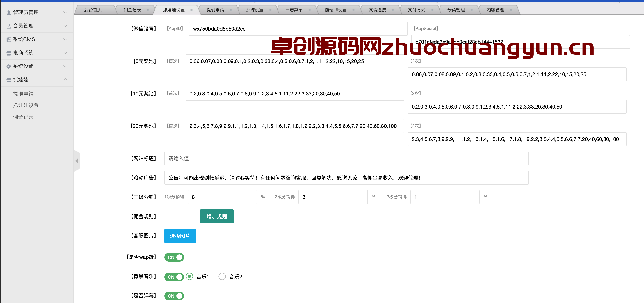
Task: Expand the 系统设置 sidebar chevron
Action: [65, 66]
